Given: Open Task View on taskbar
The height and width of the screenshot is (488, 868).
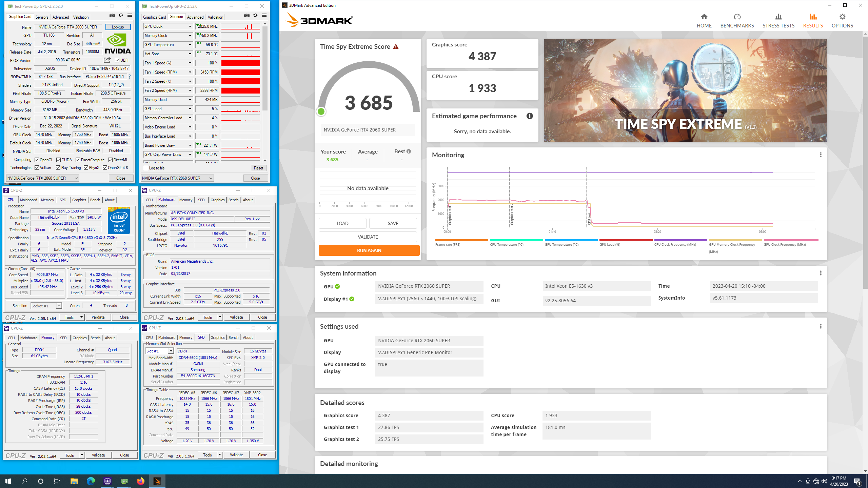Looking at the screenshot, I should [57, 481].
